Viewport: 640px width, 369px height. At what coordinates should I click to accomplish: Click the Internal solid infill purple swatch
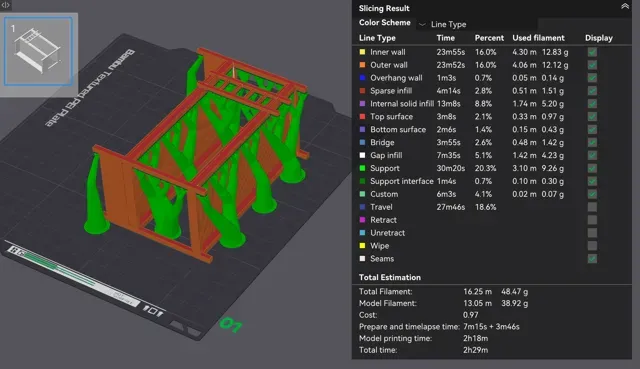coord(362,104)
